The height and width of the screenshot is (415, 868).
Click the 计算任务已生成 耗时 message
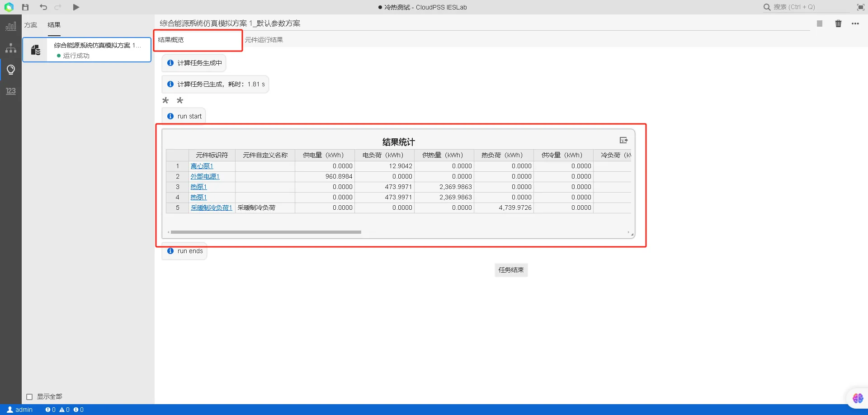pos(216,85)
